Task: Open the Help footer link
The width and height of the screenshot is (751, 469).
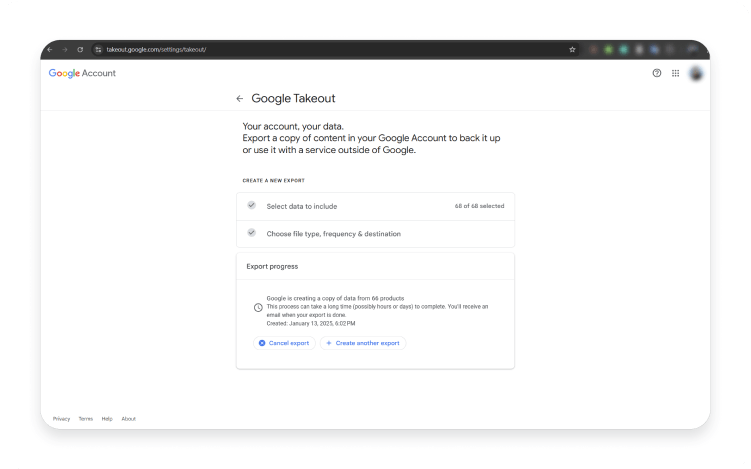Action: (107, 419)
